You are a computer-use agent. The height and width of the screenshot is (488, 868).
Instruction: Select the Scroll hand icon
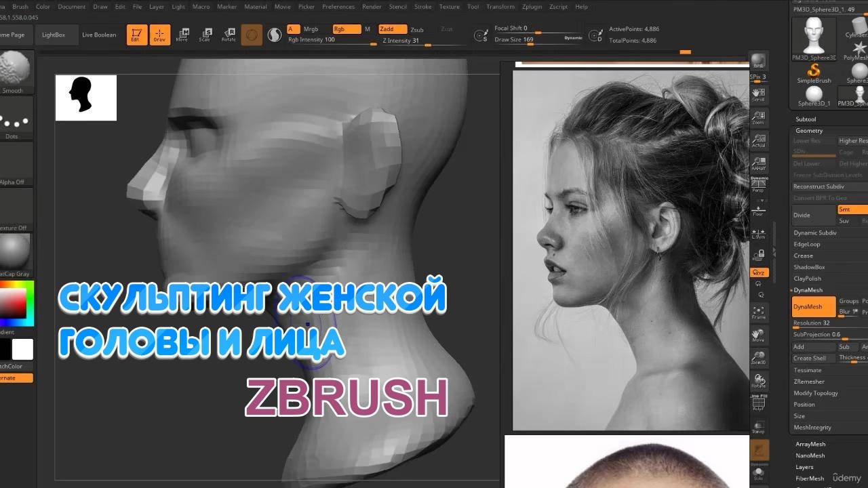click(758, 94)
